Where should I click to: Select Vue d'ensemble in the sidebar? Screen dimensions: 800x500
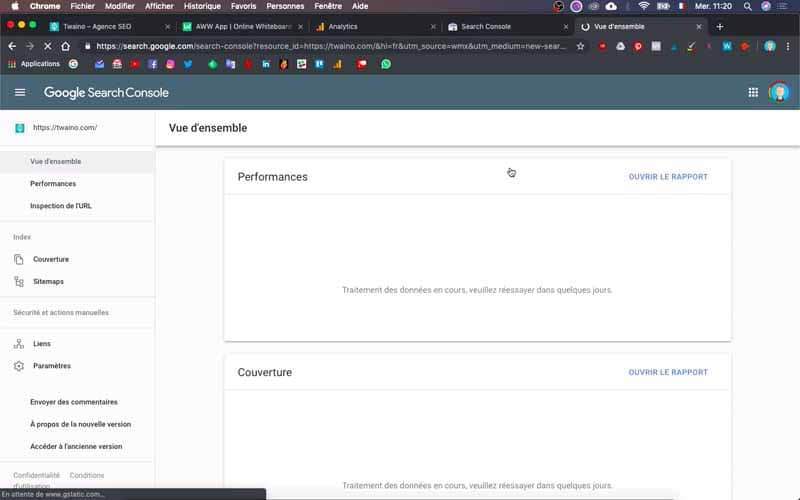tap(77, 161)
